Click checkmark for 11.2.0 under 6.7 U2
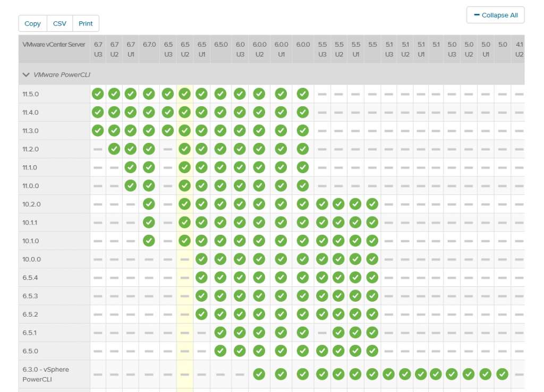544x392 pixels. pos(114,149)
